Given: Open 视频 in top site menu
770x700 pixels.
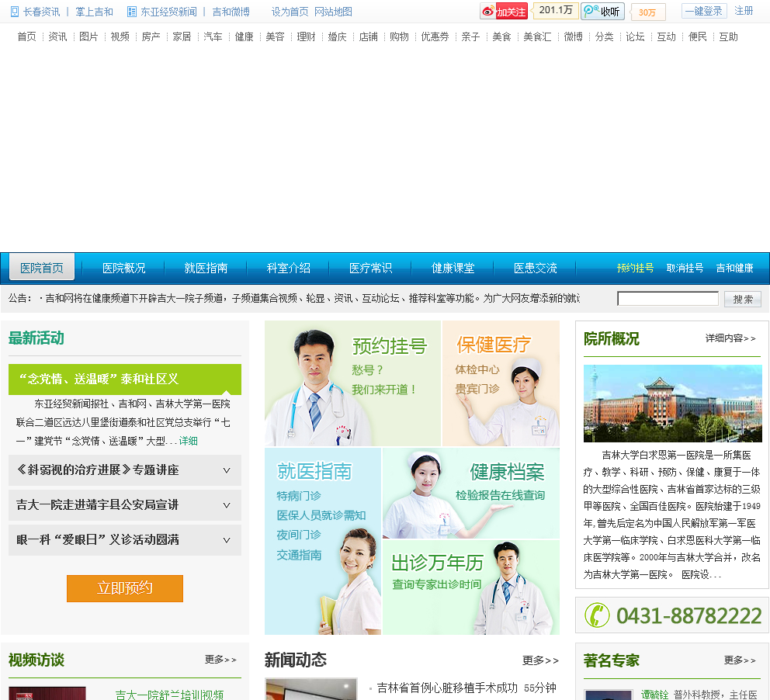Looking at the screenshot, I should coord(120,36).
